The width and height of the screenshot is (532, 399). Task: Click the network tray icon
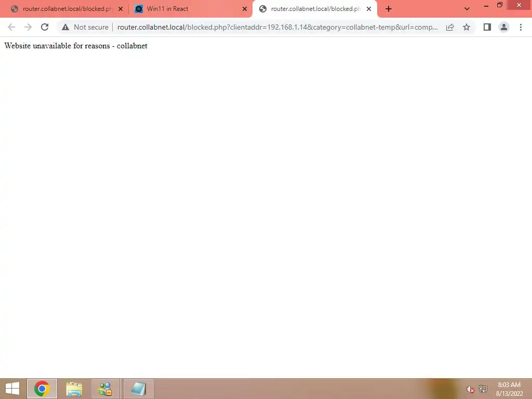coord(483,389)
